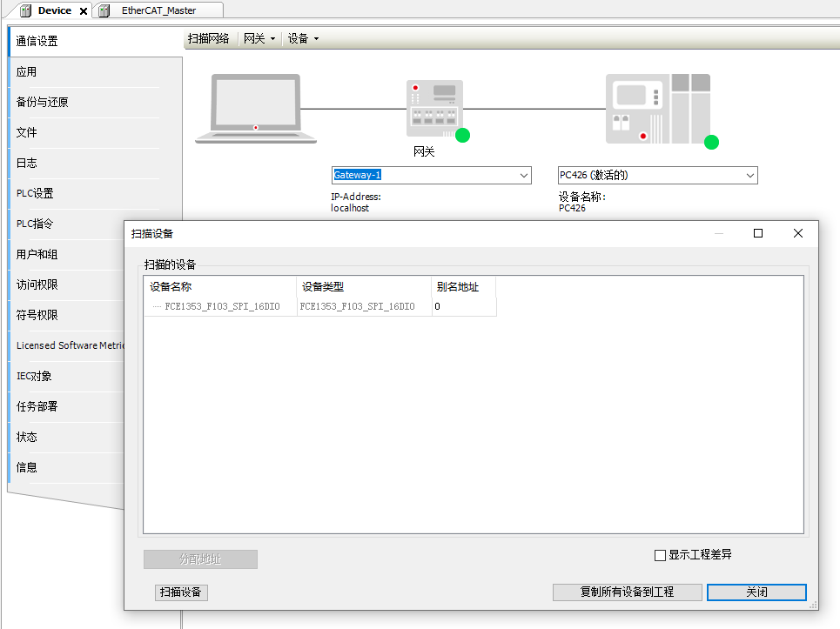
Task: Open the PC426 (激活的) device dropdown
Action: [750, 176]
